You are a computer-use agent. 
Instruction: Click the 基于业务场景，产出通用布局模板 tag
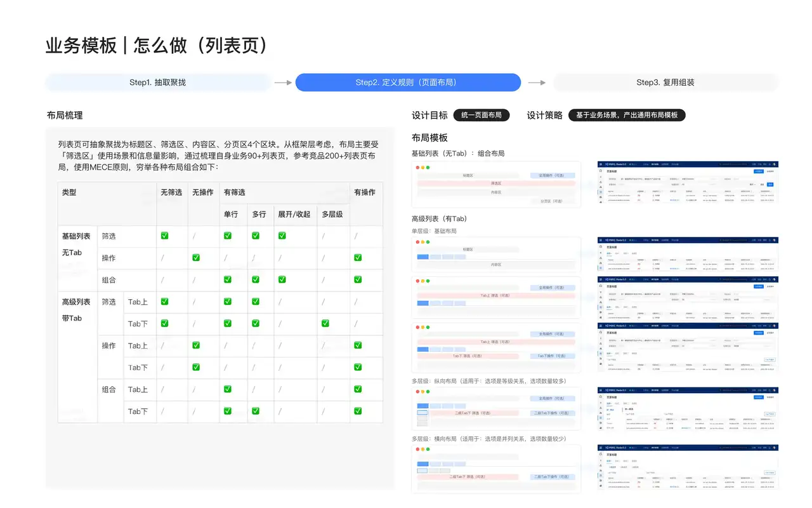pos(627,115)
